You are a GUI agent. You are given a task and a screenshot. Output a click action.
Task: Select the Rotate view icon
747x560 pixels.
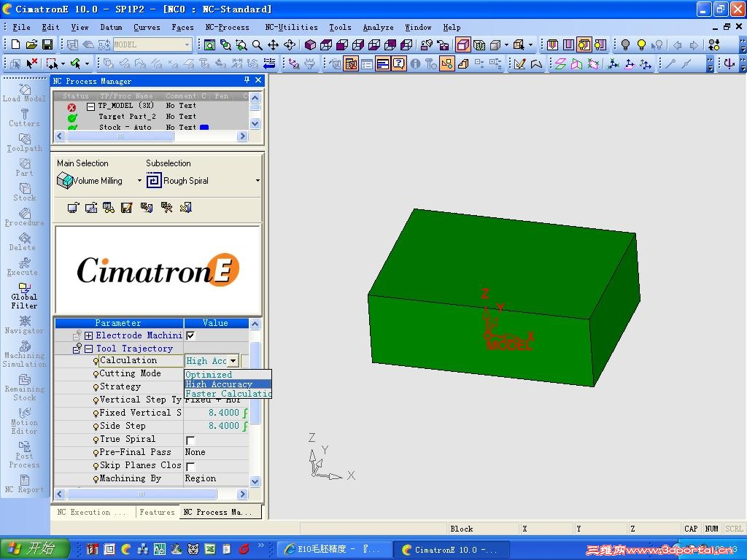(289, 44)
